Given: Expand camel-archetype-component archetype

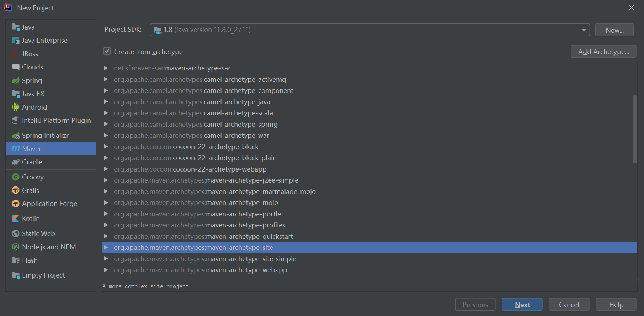Looking at the screenshot, I should tap(106, 90).
